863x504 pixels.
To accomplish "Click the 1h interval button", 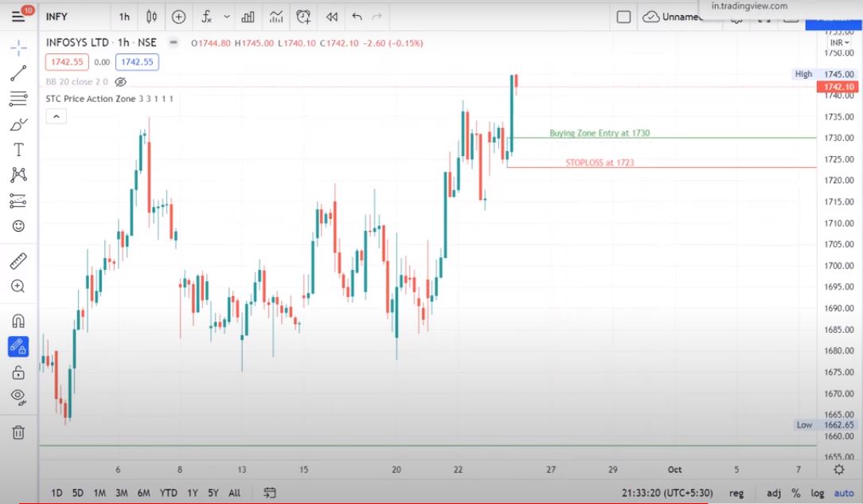I will coord(124,17).
